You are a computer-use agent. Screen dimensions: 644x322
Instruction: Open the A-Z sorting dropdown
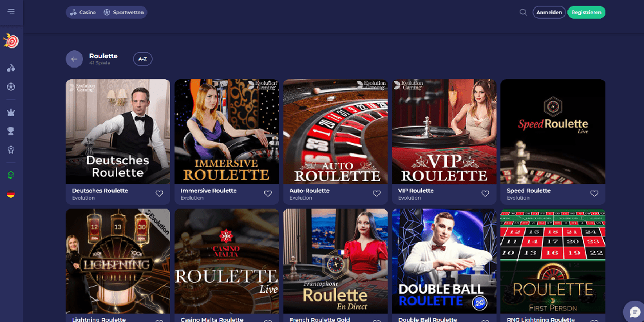pos(142,59)
